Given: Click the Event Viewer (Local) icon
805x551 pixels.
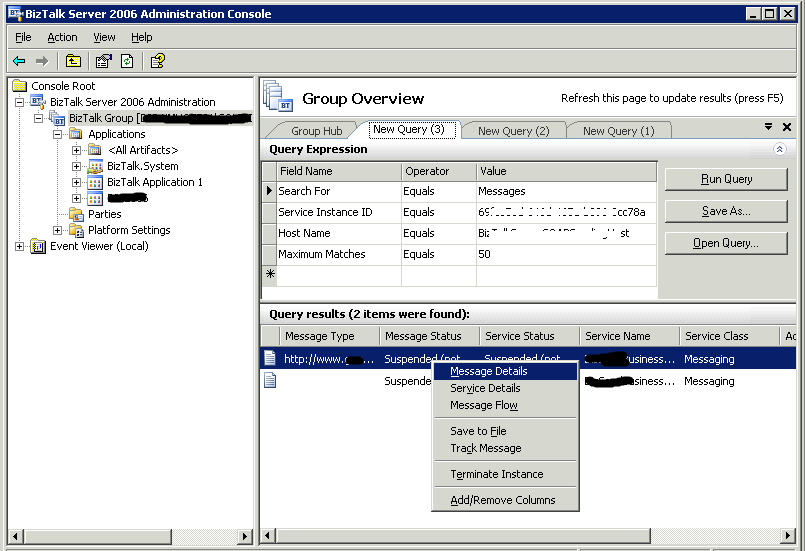Looking at the screenshot, I should 38,246.
